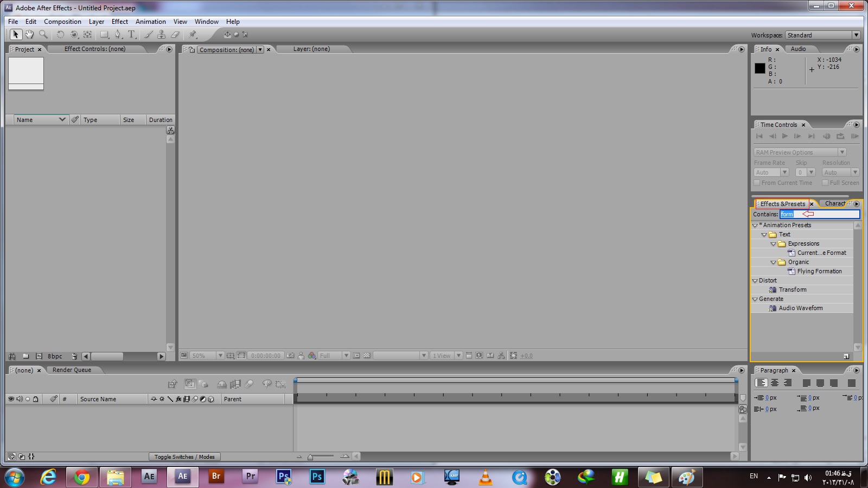Open Project flowchart view icon
Viewport: 868px width, 488px height.
(170, 130)
